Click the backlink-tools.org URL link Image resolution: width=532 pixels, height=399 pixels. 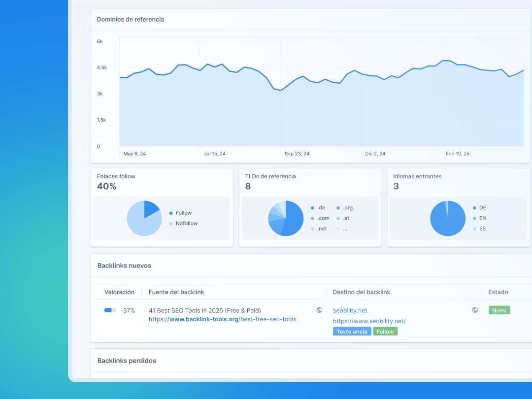tap(222, 319)
